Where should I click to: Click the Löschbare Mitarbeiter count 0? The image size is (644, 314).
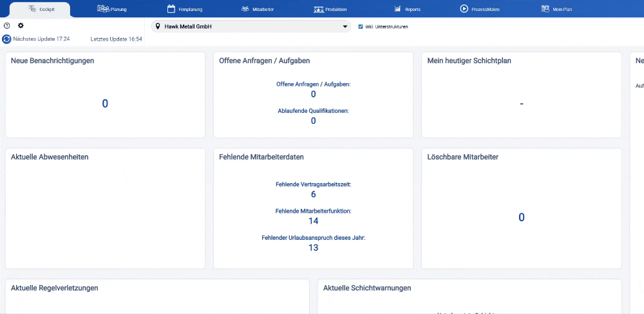(521, 218)
